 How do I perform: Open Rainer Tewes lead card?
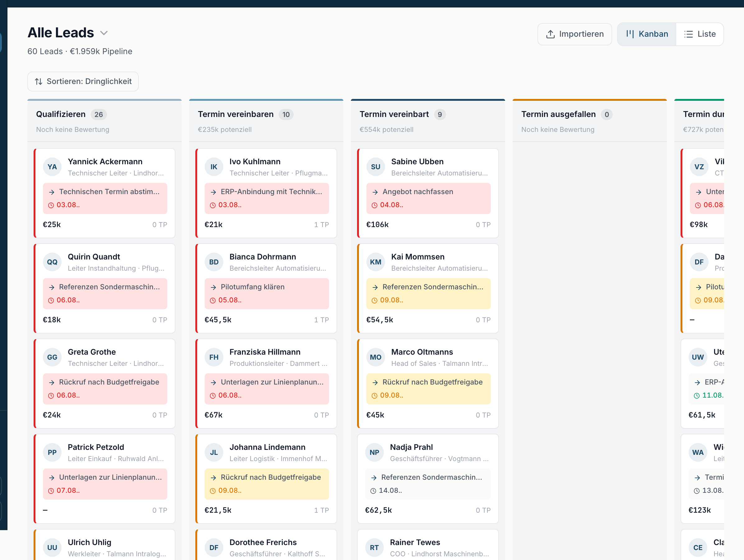pos(428,545)
